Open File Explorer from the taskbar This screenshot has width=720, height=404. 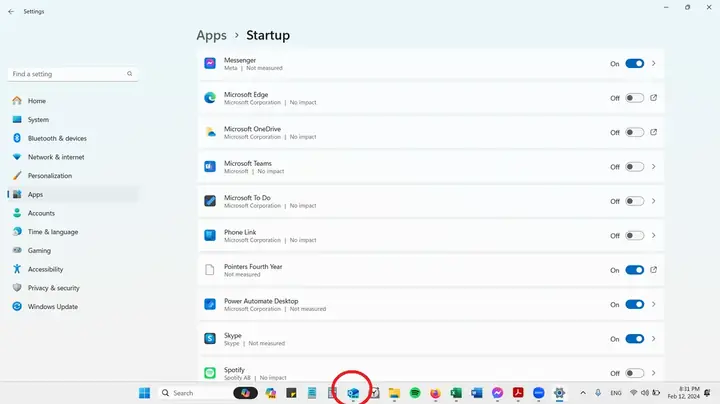pos(394,393)
